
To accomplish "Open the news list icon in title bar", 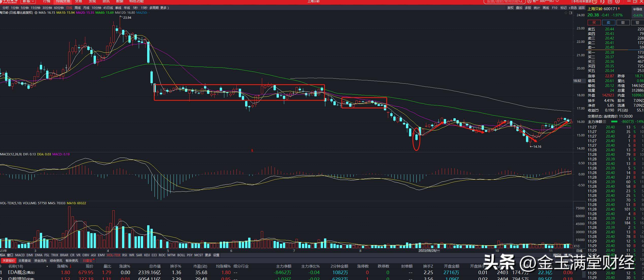I will tap(610, 2).
